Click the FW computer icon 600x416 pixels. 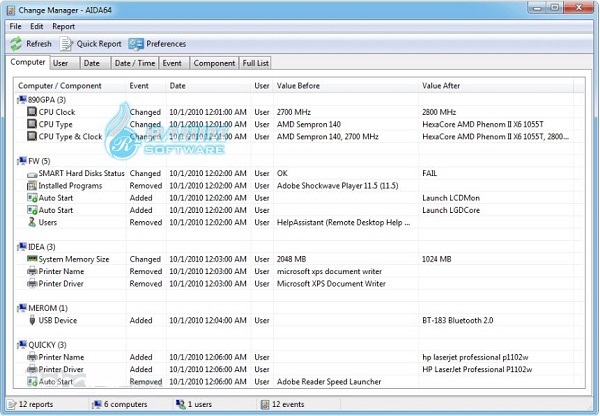click(x=22, y=161)
